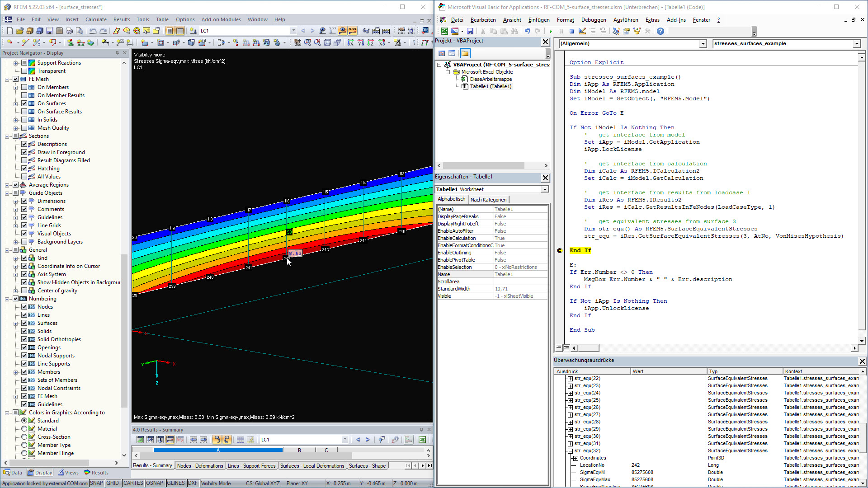Enable the Hatching display option
The height and width of the screenshot is (488, 868).
[x=25, y=168]
